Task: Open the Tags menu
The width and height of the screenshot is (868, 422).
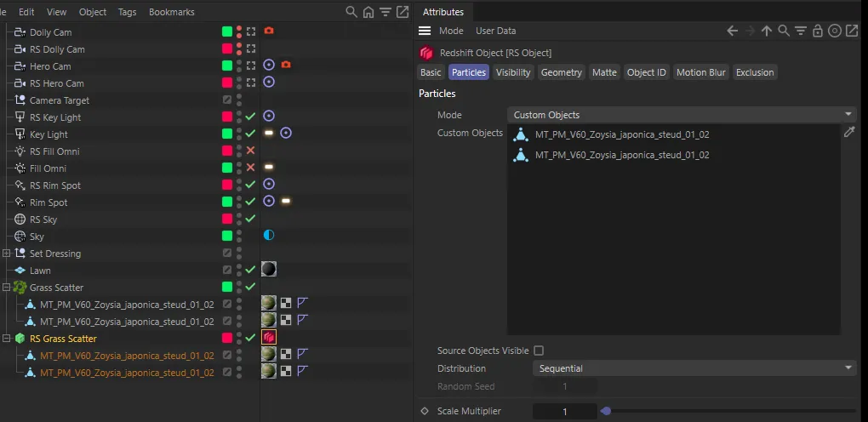Action: (x=127, y=12)
